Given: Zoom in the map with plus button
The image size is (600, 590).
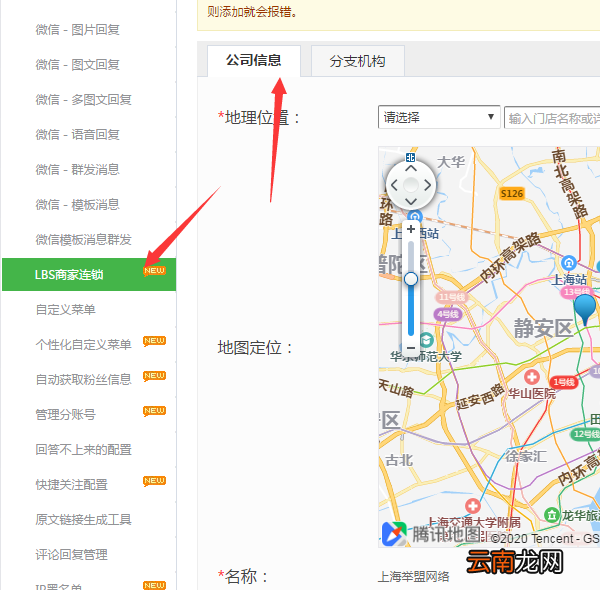Looking at the screenshot, I should (x=411, y=229).
